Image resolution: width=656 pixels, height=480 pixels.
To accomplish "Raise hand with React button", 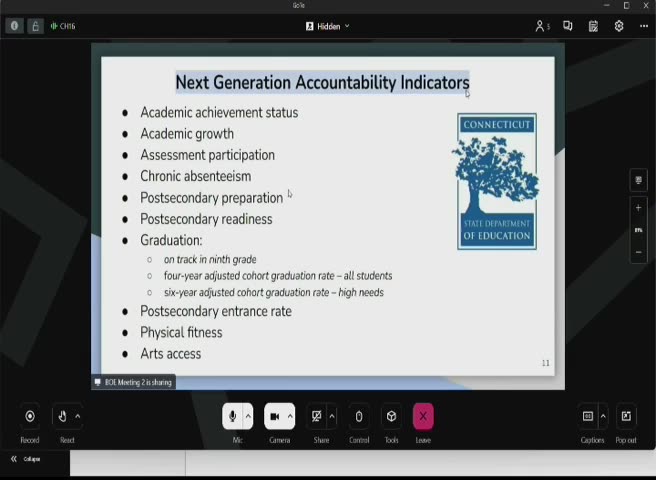I will pyautogui.click(x=62, y=416).
